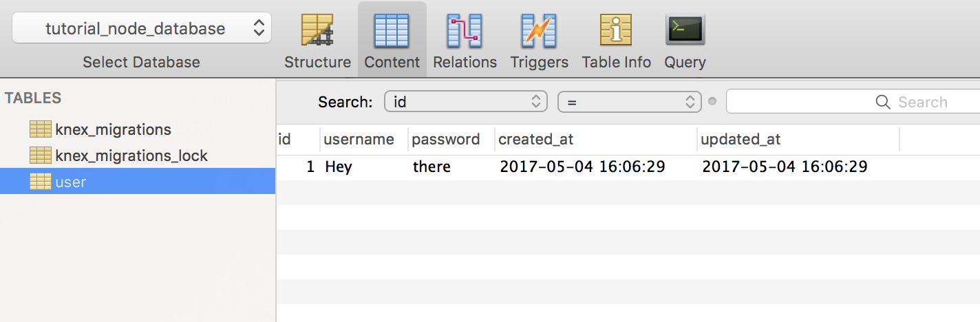The image size is (980, 322).
Task: Open the Relations view icon
Action: (x=465, y=31)
